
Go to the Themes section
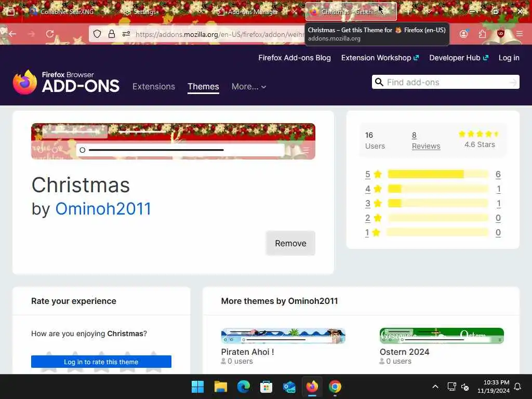203,87
